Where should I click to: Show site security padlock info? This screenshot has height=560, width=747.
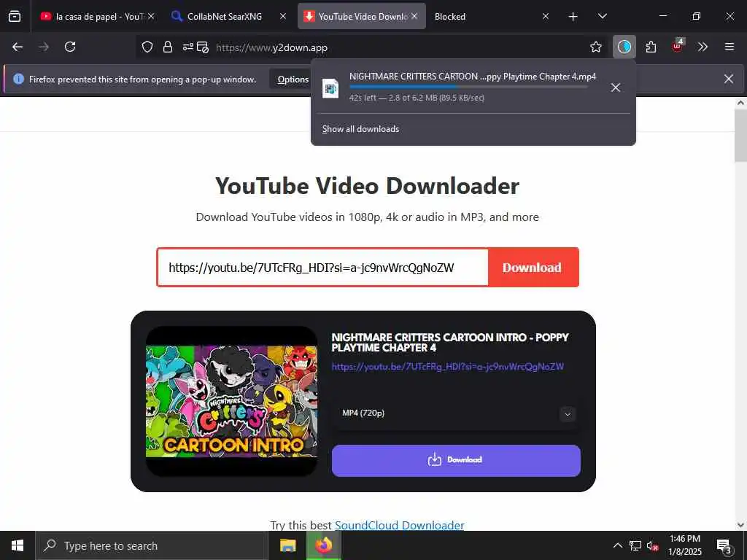168,47
